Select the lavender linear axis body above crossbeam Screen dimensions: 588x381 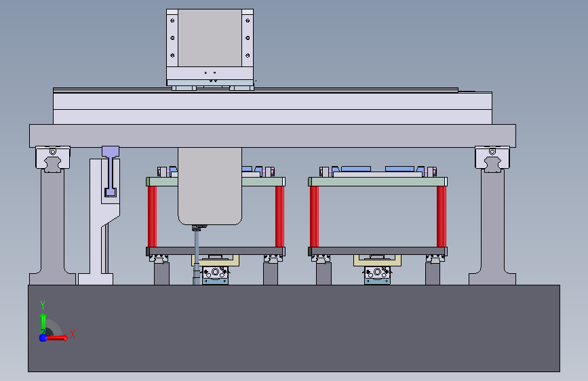[273, 108]
